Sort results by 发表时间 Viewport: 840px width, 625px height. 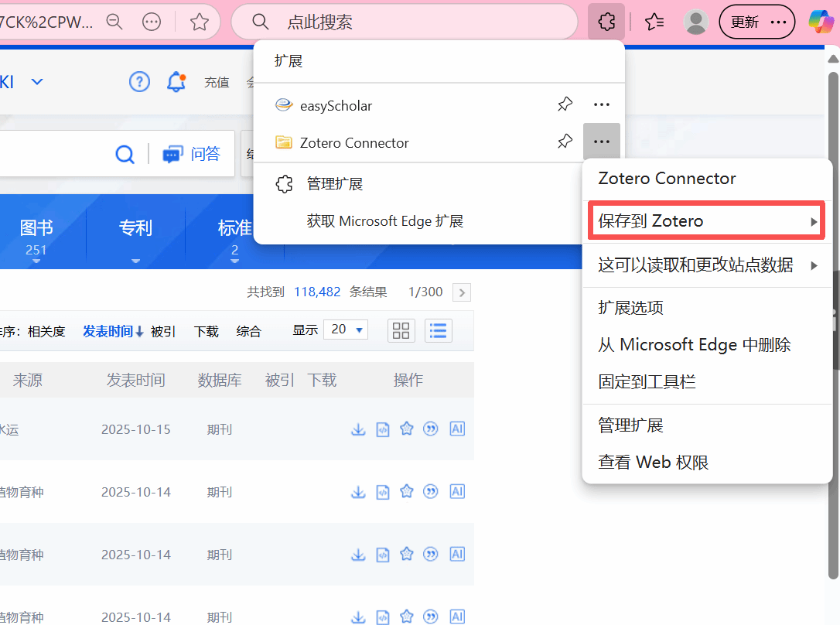click(x=113, y=332)
